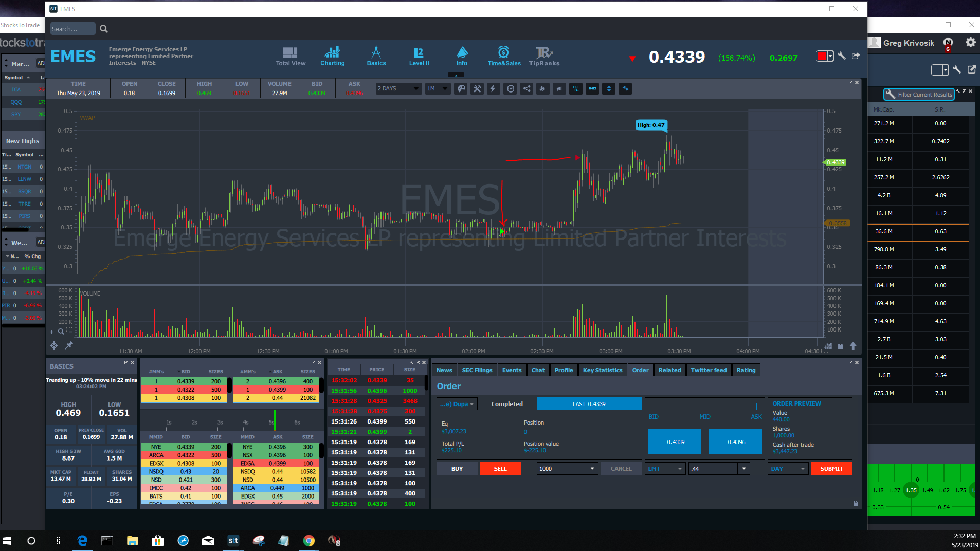
Task: Open the account selector dropdown
Action: point(457,404)
